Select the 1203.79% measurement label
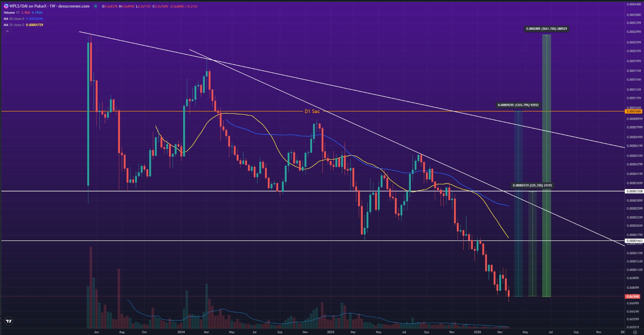Viewport: 644px width, 335px height. [x=518, y=105]
